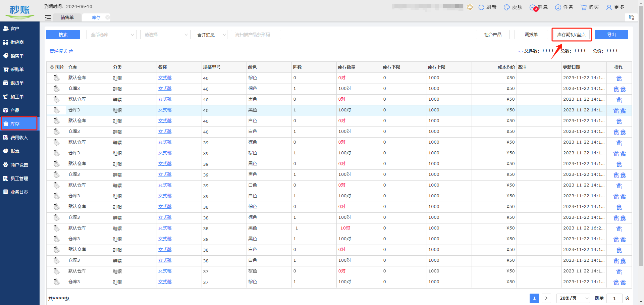The image size is (644, 305).
Task: Open 费用收入 in the left sidebar
Action: click(20, 138)
